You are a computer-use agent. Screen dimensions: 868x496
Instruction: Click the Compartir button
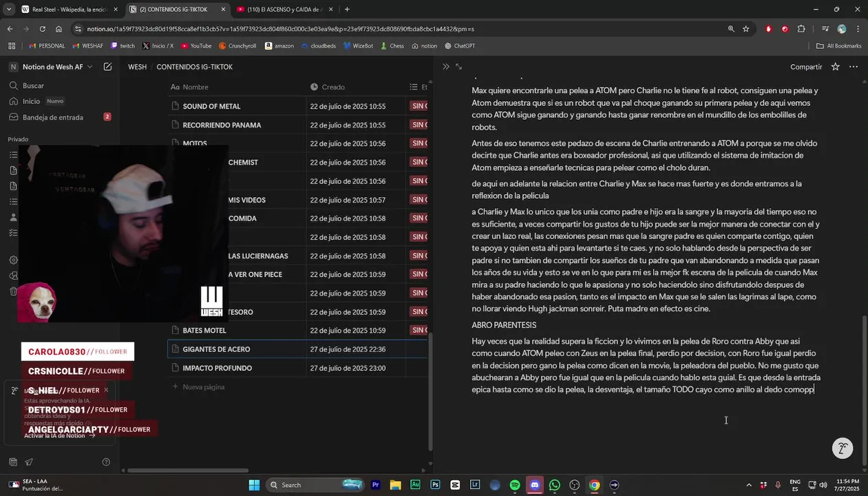point(806,67)
